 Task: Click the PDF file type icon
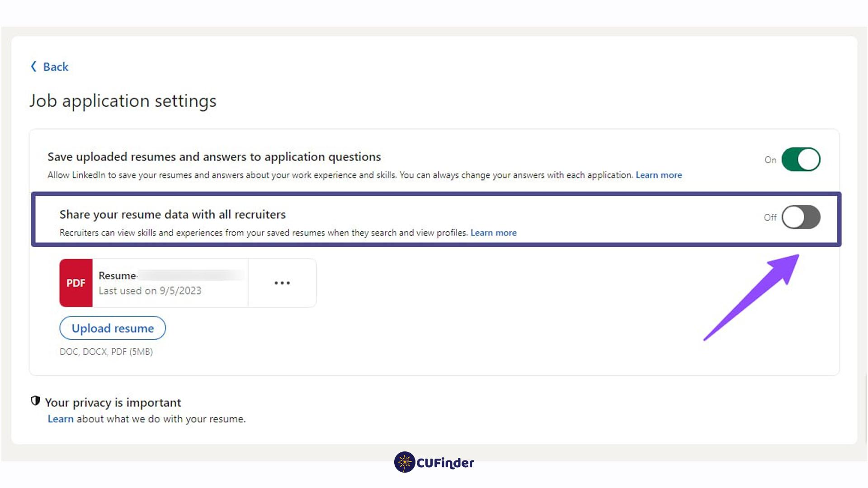[75, 283]
